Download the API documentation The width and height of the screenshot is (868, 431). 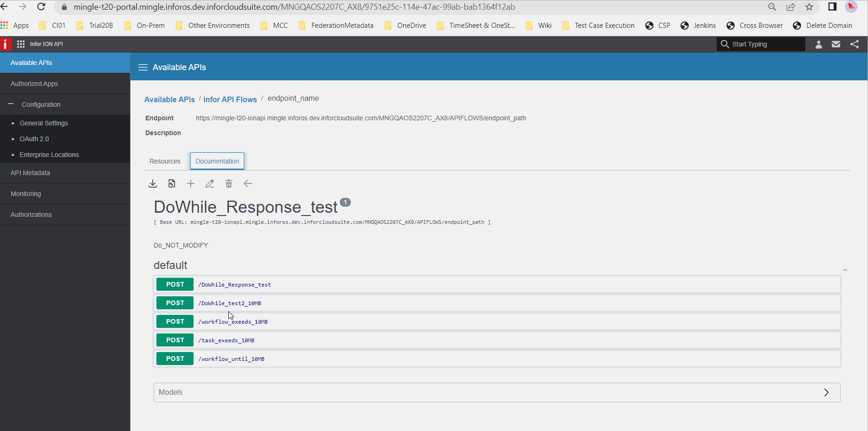coord(153,184)
